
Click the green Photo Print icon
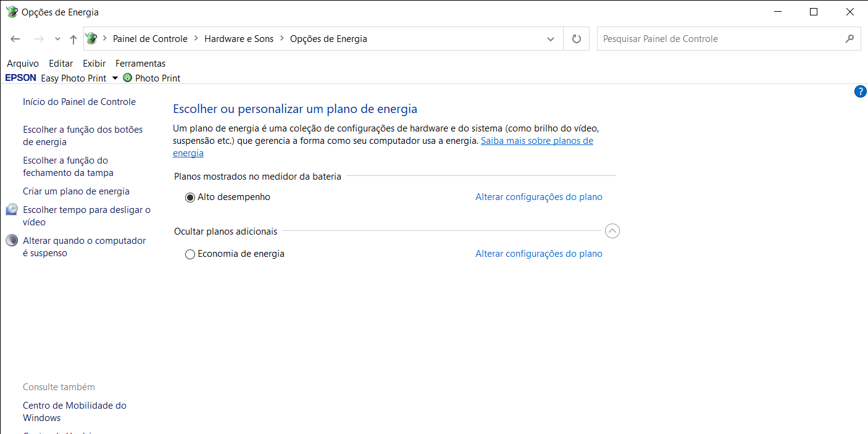pos(128,78)
